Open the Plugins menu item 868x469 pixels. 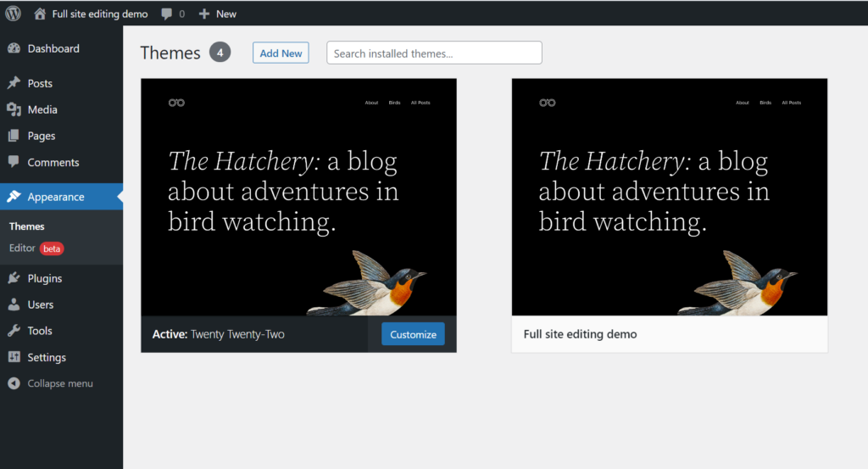tap(61, 278)
